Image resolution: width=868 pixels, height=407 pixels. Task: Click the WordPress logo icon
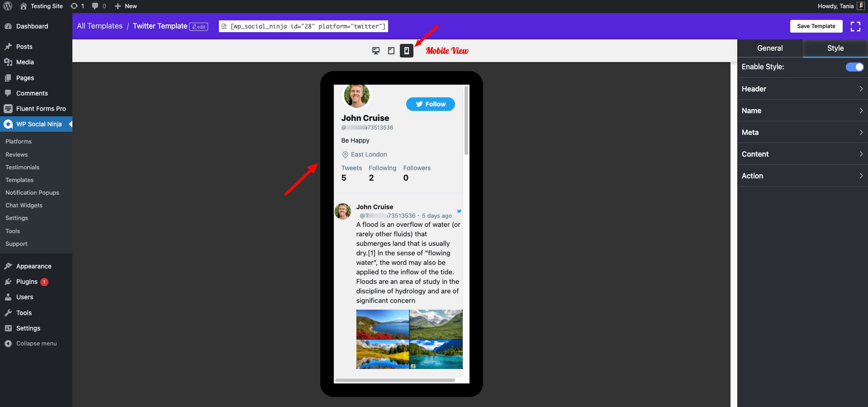[8, 6]
